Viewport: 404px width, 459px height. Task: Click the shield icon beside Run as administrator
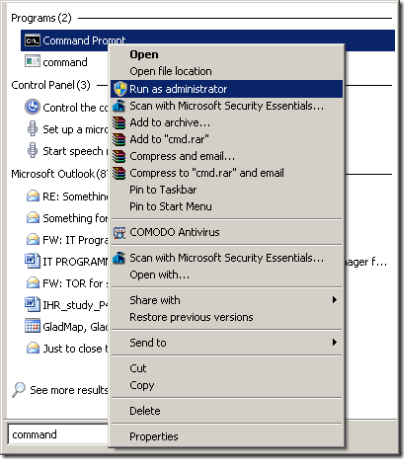pyautogui.click(x=120, y=89)
